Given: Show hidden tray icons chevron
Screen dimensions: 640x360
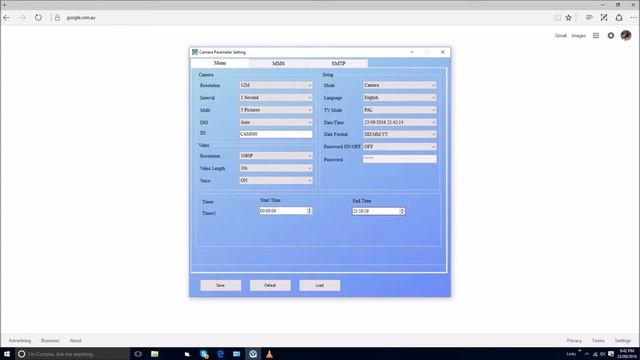Looking at the screenshot, I should (x=587, y=354).
